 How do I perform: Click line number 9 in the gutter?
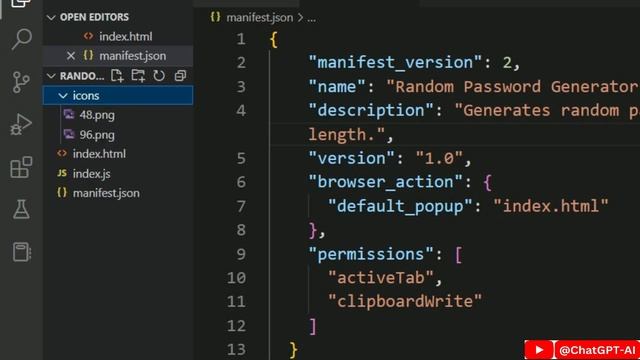click(241, 254)
